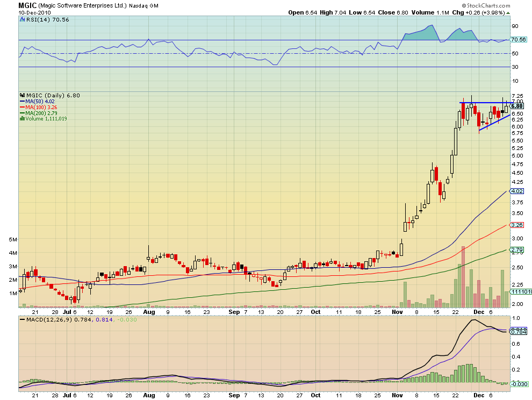
Task: Click the 'RSI(14) 70.56' panel label
Action: 47,20
